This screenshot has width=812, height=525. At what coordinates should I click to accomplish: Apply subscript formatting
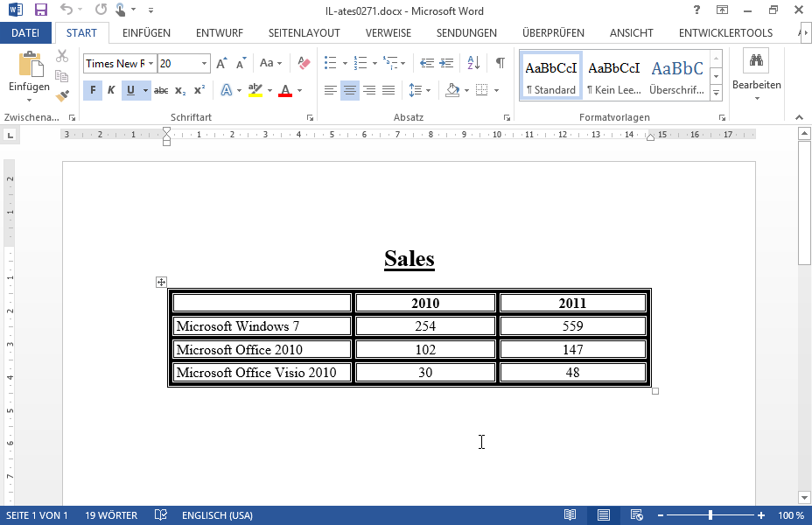tap(180, 91)
